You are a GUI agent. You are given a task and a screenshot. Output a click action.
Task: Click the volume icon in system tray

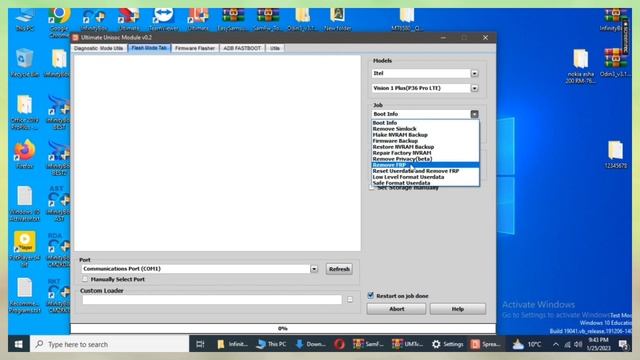(x=578, y=344)
